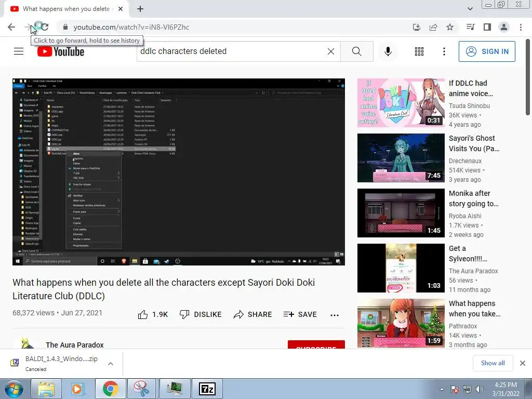This screenshot has width=532, height=399.
Task: Open YouTube hamburger guide menu
Action: [19, 51]
